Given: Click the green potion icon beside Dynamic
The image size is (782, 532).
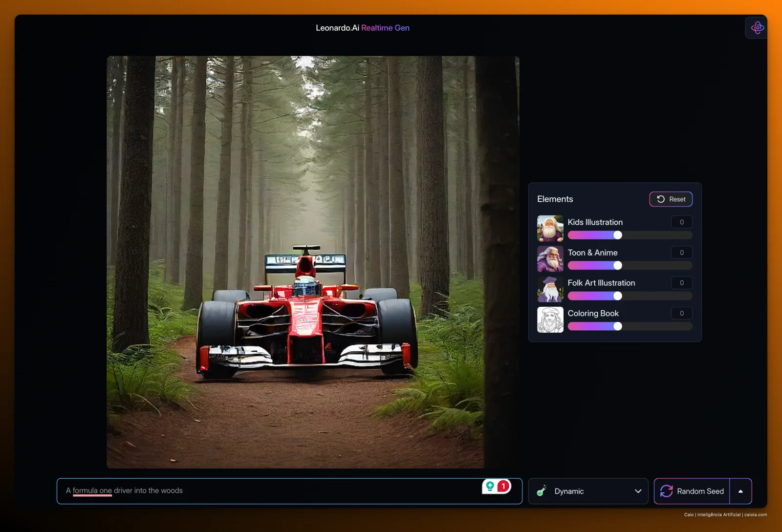Looking at the screenshot, I should click(542, 491).
